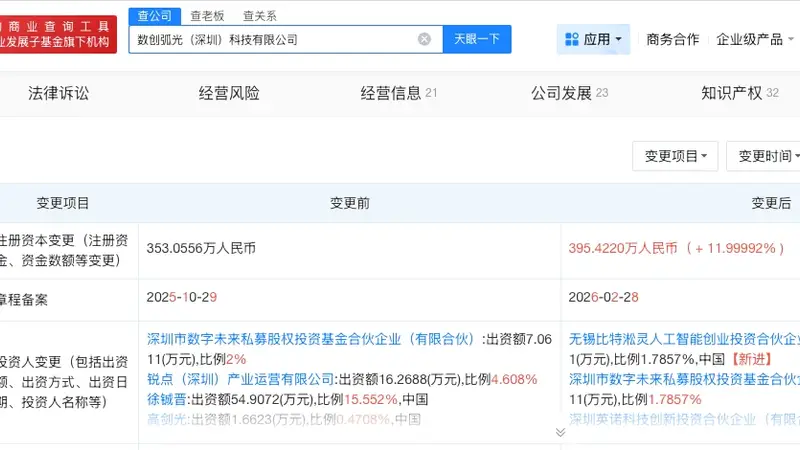800x450 pixels.
Task: Open 锐点（深圳）产业运营有限公司 link
Action: click(240, 380)
